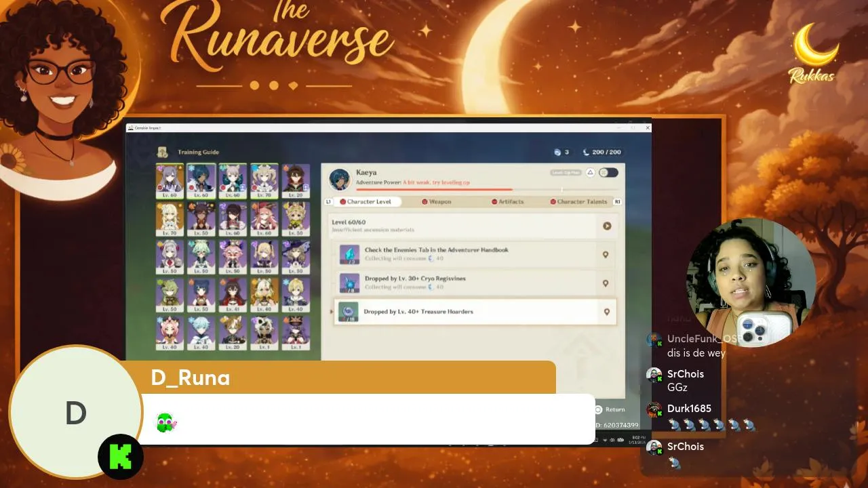Click the Return button
The width and height of the screenshot is (868, 488).
pos(610,409)
